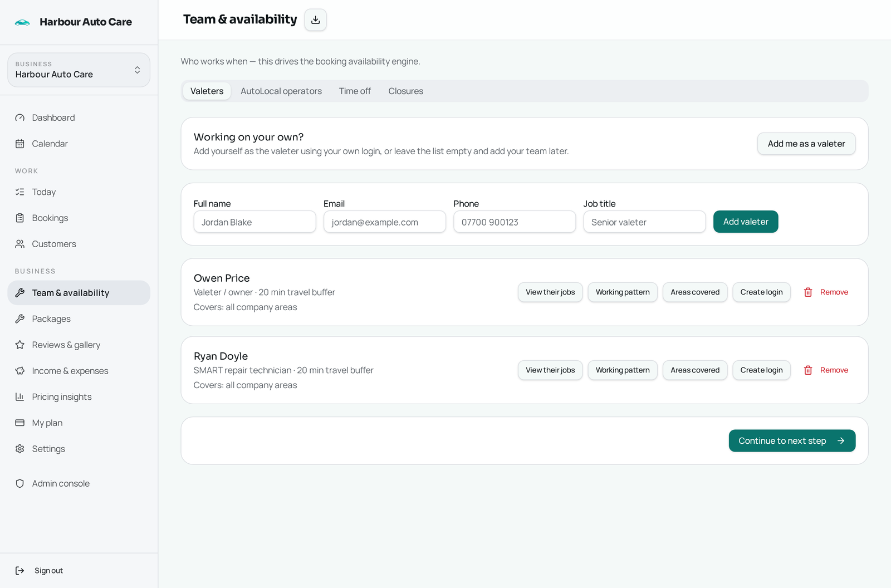This screenshot has height=588, width=891.
Task: Focus the Job title field
Action: pos(644,222)
